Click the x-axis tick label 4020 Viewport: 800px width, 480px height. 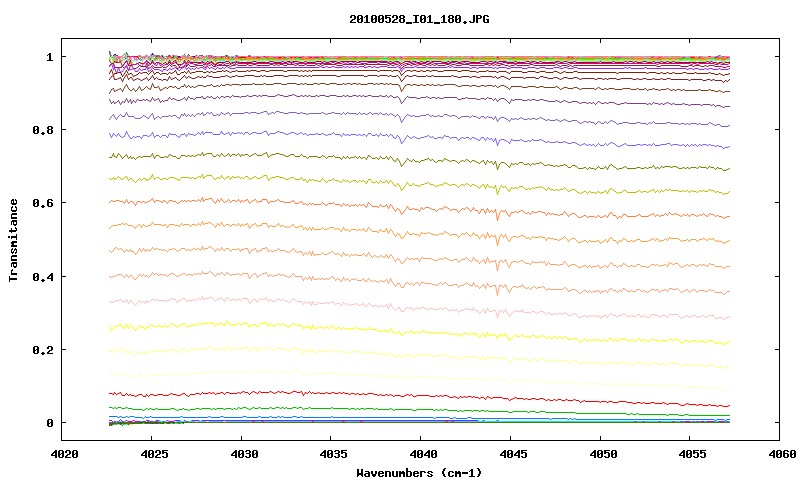[64, 454]
